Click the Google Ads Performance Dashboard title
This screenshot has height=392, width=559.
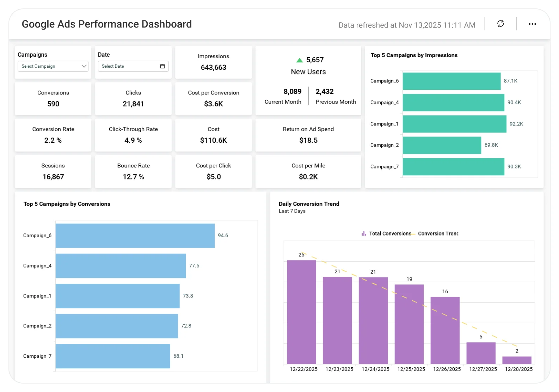click(x=107, y=24)
